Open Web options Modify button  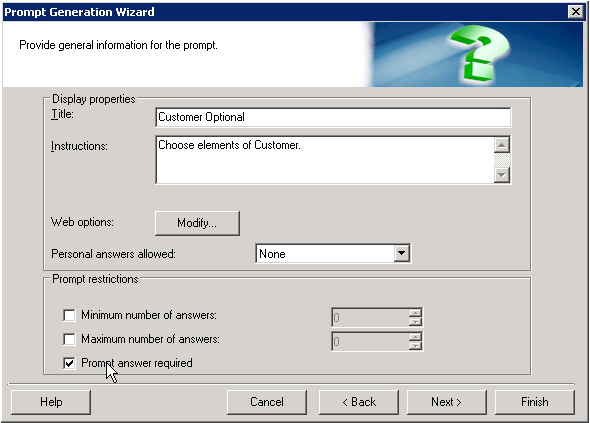197,223
